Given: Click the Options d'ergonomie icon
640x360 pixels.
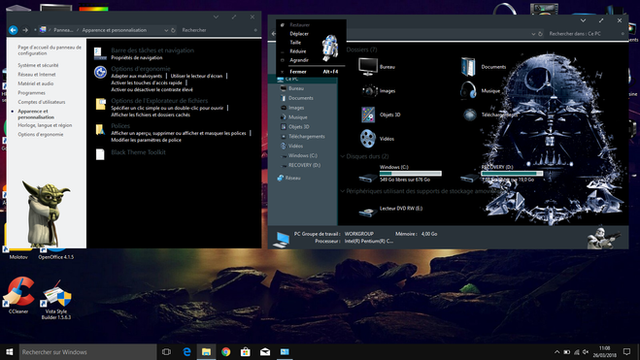Looking at the screenshot, I should pos(100,72).
